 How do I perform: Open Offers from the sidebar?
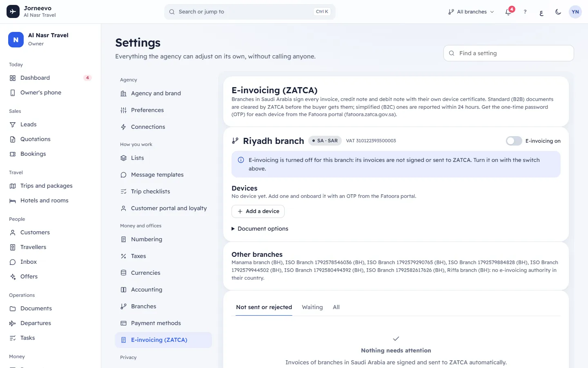50,276
